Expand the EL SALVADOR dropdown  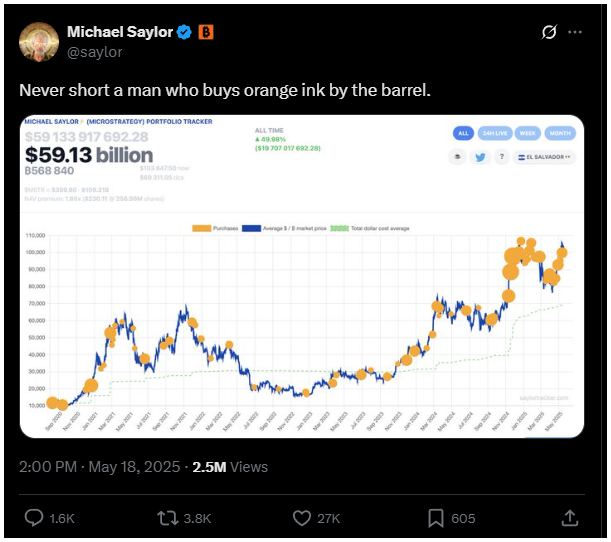[544, 157]
